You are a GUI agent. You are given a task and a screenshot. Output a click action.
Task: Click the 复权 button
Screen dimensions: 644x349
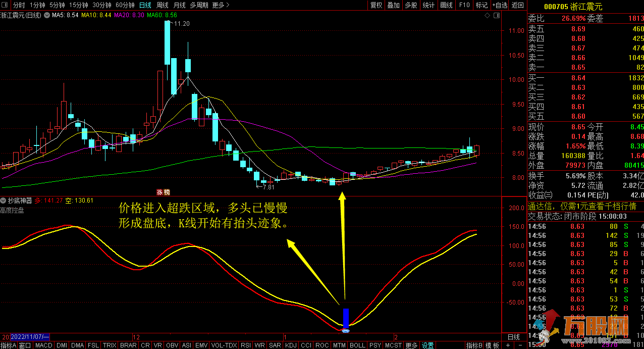[376, 5]
